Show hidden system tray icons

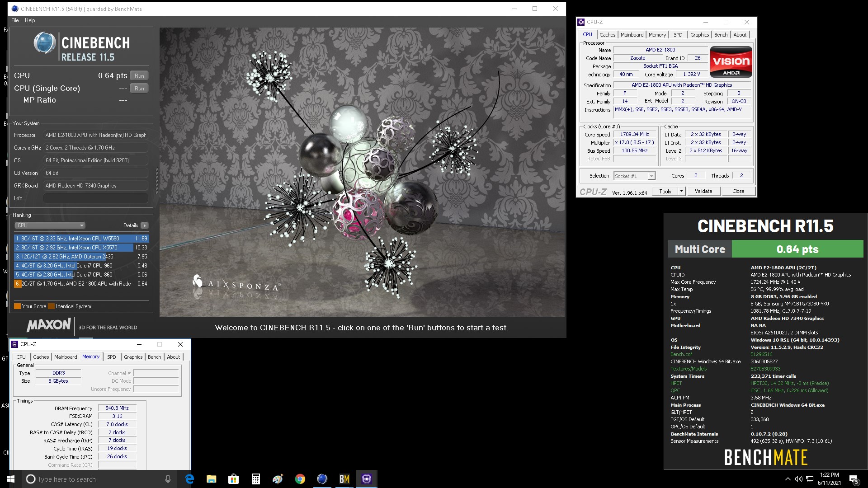point(788,479)
